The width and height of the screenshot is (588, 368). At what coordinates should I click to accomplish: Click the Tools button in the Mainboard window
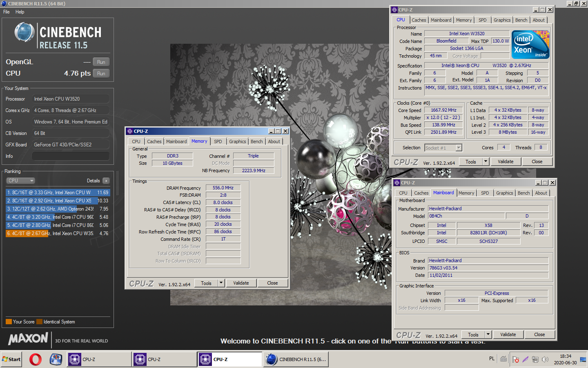(x=473, y=334)
